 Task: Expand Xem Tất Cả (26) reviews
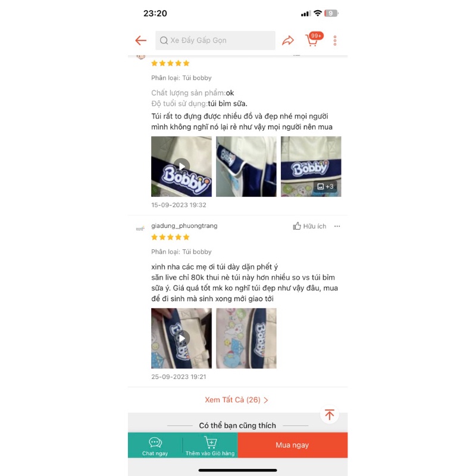click(236, 400)
